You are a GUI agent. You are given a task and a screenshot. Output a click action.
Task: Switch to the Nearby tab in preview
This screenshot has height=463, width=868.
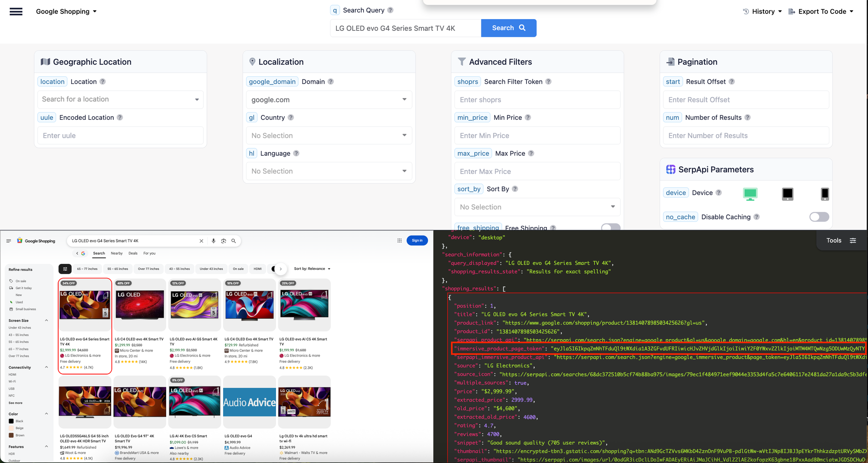coord(116,253)
